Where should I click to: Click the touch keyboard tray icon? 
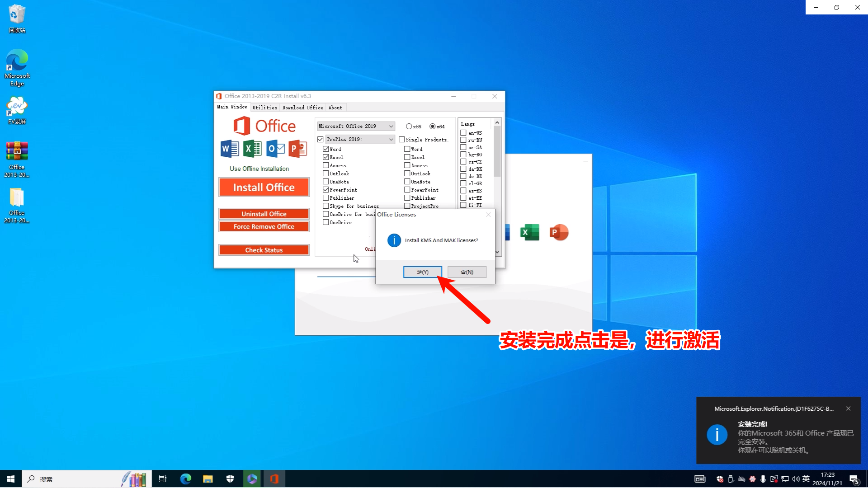pos(700,479)
